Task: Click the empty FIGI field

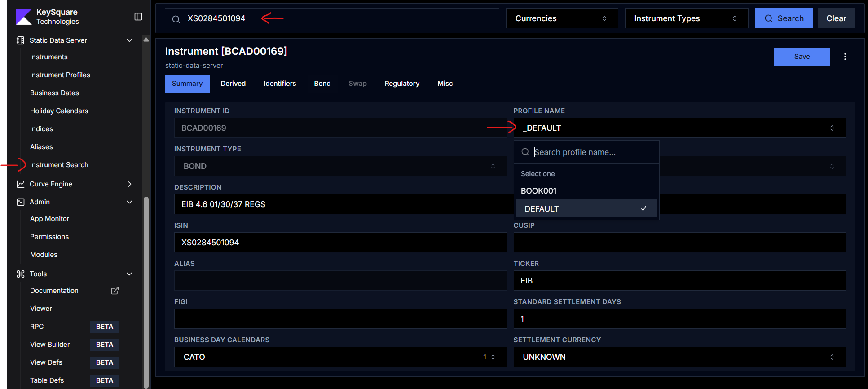Action: 340,319
